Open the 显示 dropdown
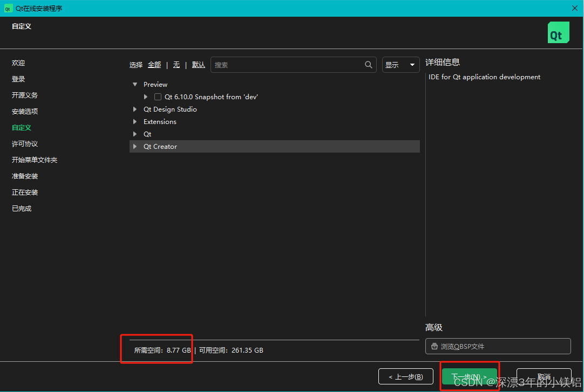The width and height of the screenshot is (584, 392). coord(400,65)
